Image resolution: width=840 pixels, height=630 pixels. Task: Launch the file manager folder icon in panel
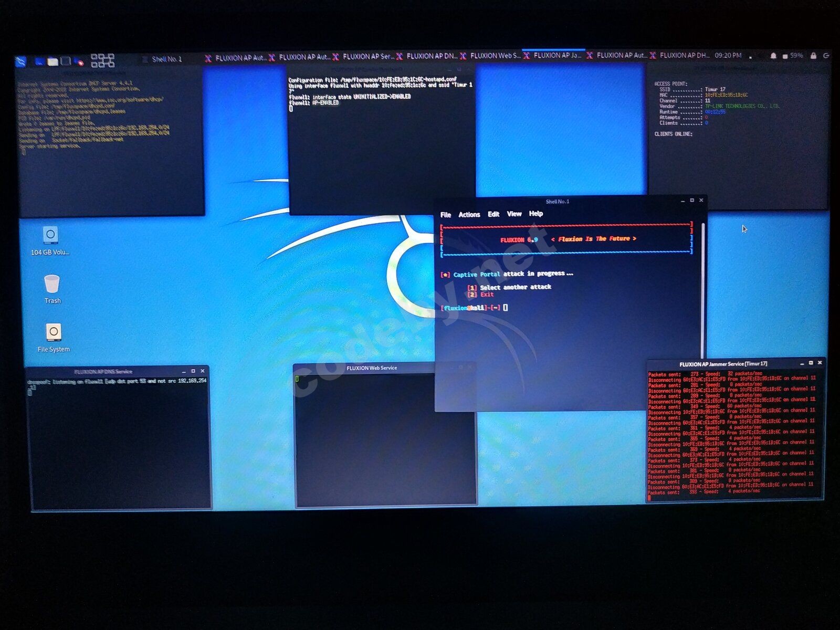click(53, 61)
